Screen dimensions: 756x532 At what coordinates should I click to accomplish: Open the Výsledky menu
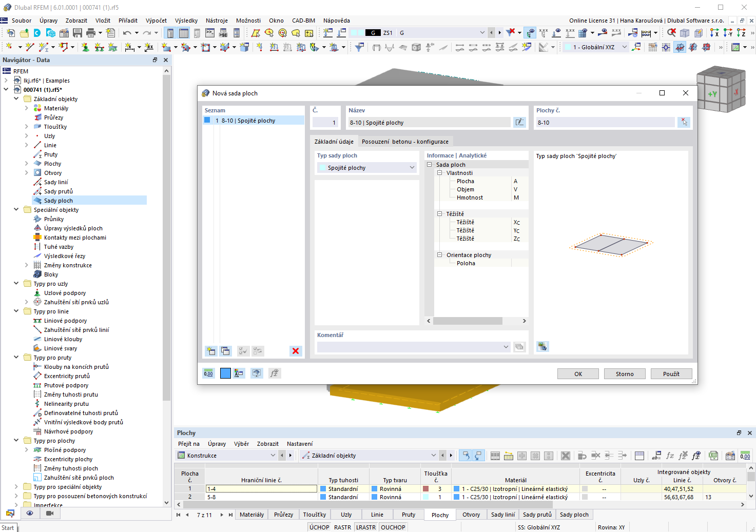[186, 21]
